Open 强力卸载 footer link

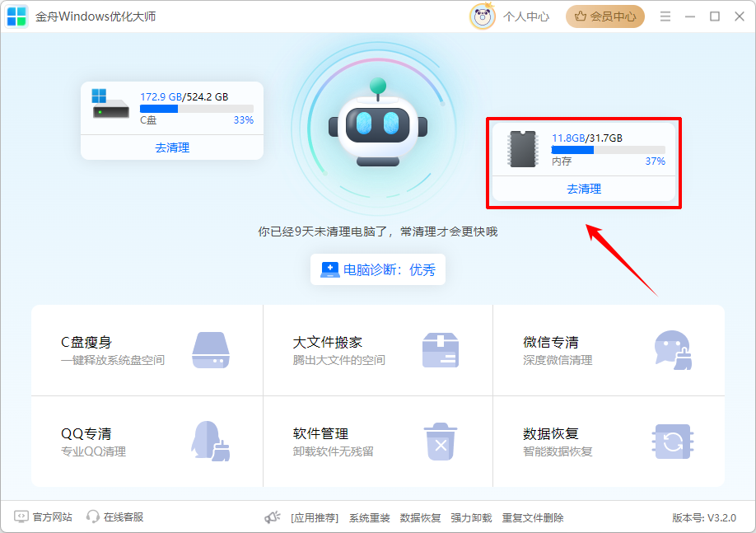click(472, 518)
